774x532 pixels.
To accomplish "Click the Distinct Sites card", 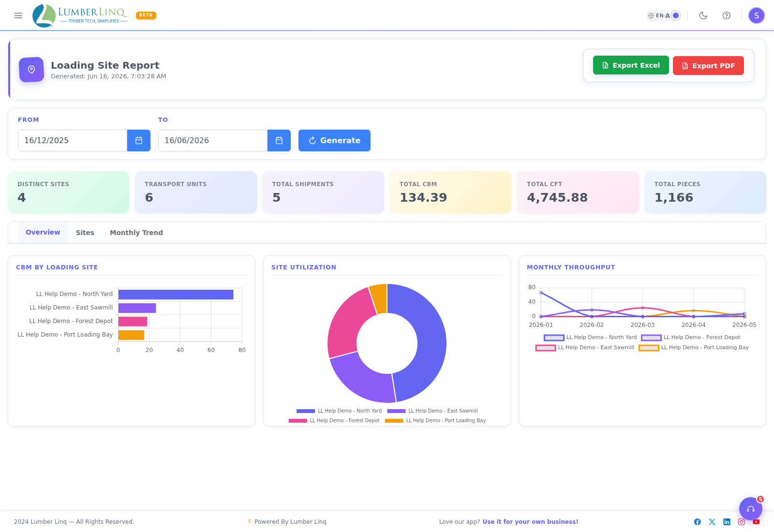I will [69, 192].
